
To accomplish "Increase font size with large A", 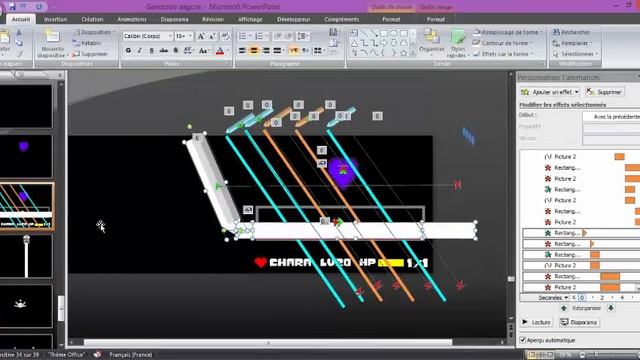I will click(201, 36).
